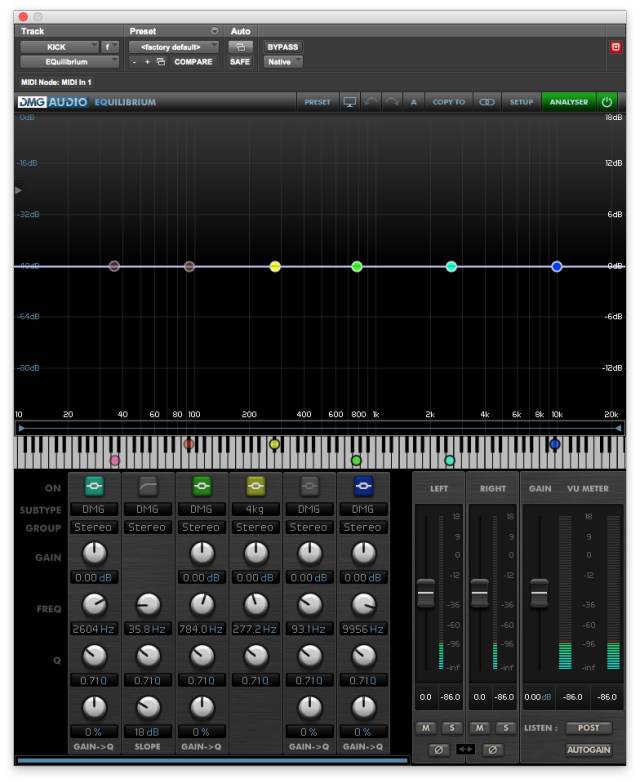Open Stereo group selector of blue band
This screenshot has width=640, height=783.
point(363,527)
